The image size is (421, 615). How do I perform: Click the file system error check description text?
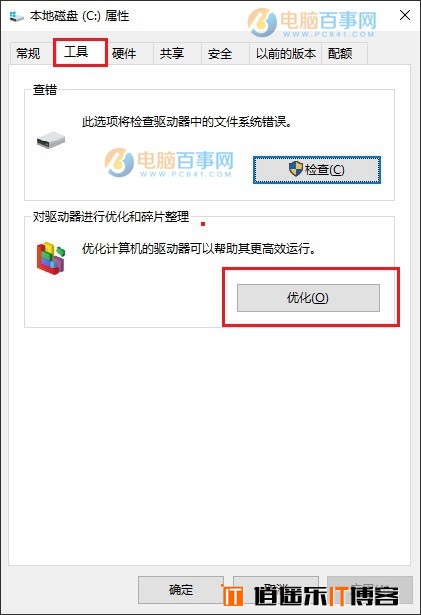click(x=187, y=122)
